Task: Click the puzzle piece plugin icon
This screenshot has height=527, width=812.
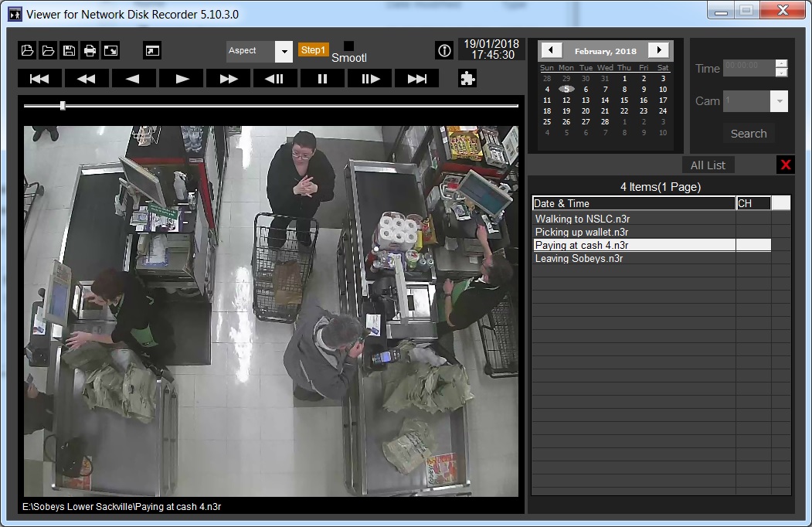Action: [x=467, y=78]
